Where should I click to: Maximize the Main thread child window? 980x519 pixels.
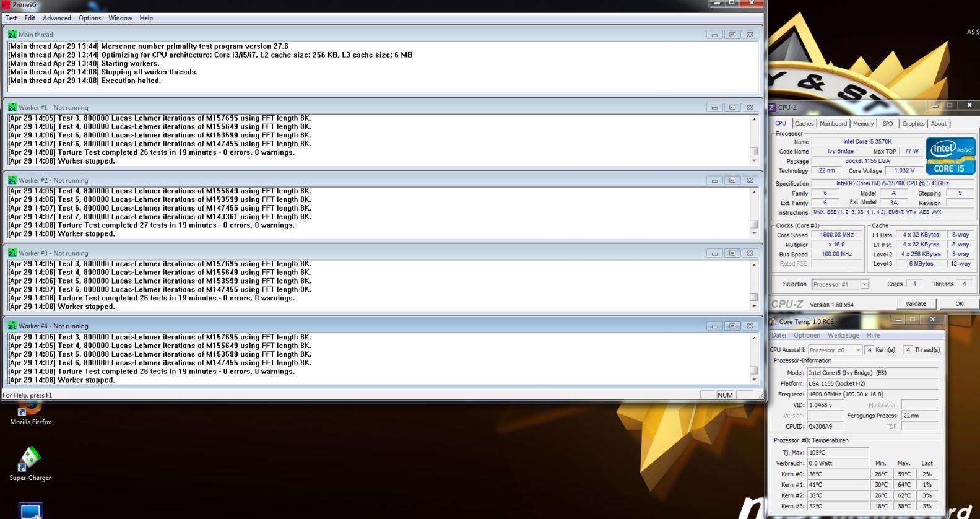click(x=732, y=35)
